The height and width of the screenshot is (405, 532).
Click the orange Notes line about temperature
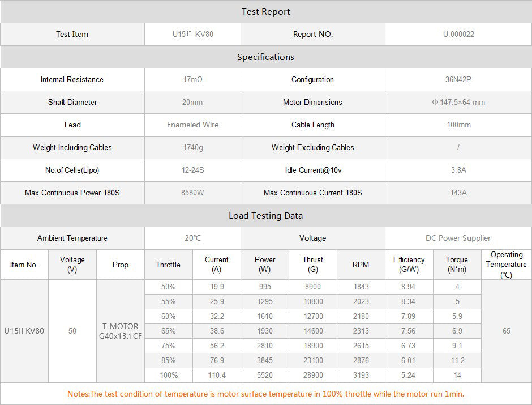pos(265,394)
